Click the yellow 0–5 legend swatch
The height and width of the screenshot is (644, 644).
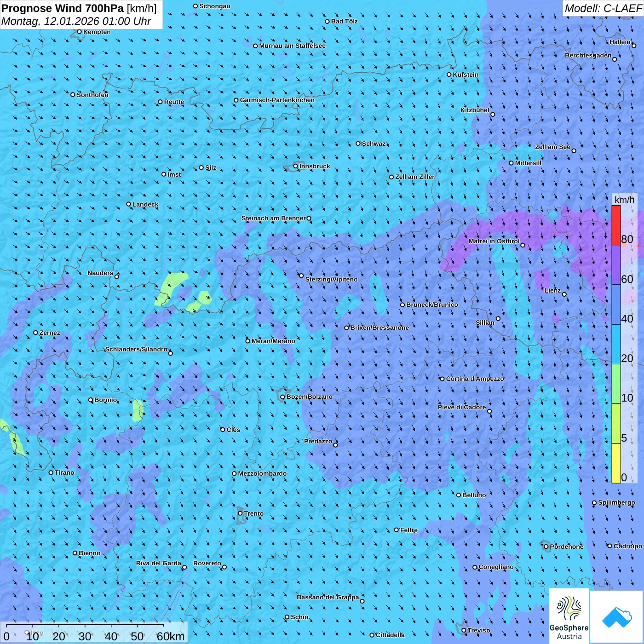coord(616,463)
